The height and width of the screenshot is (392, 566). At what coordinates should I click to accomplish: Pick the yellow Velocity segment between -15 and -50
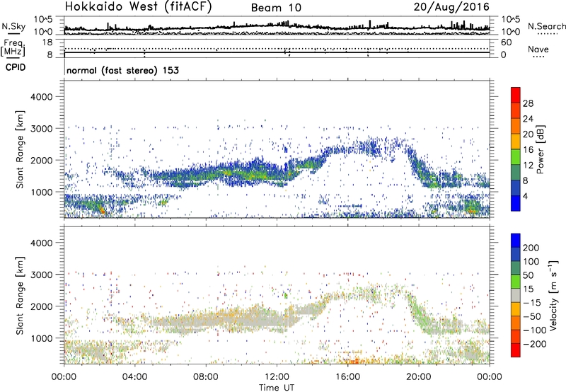[x=516, y=309]
